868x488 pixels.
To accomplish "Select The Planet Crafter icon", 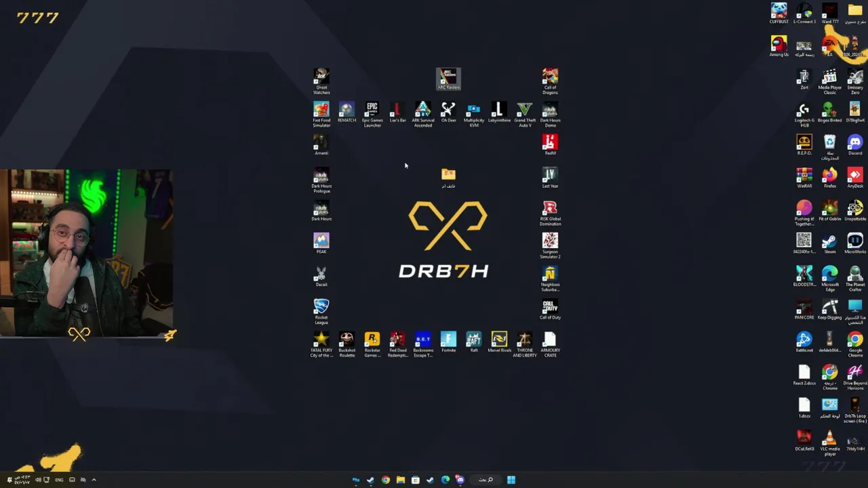I will [855, 279].
